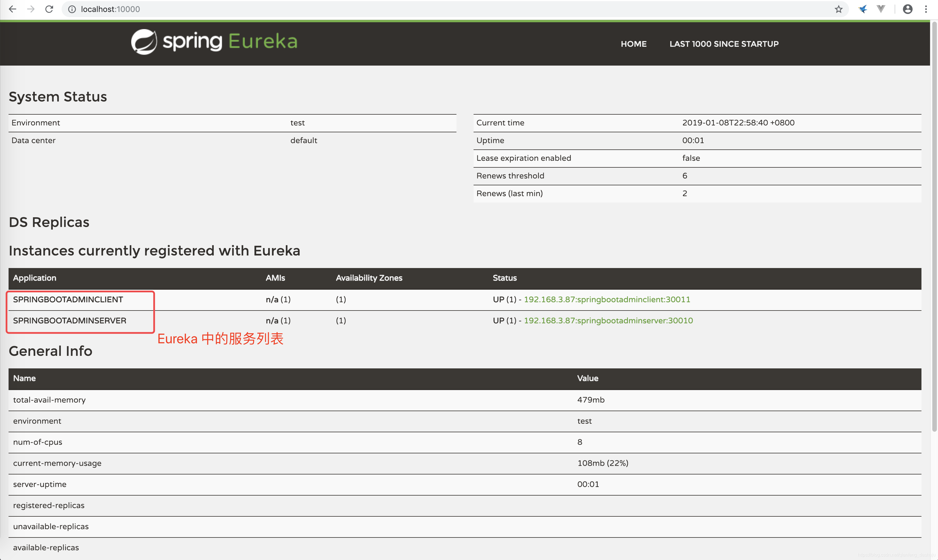This screenshot has width=938, height=560.
Task: Click the AMIs column header
Action: click(x=275, y=278)
